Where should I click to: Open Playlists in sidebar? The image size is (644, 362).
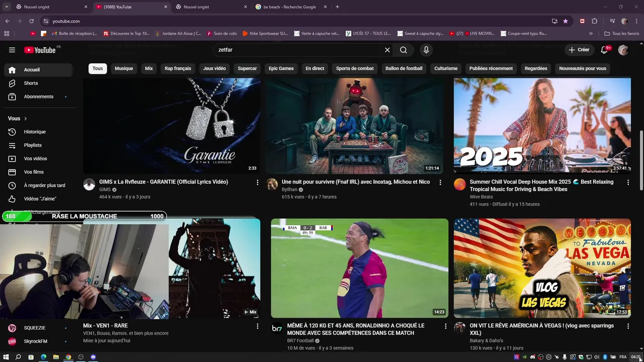[x=38, y=145]
